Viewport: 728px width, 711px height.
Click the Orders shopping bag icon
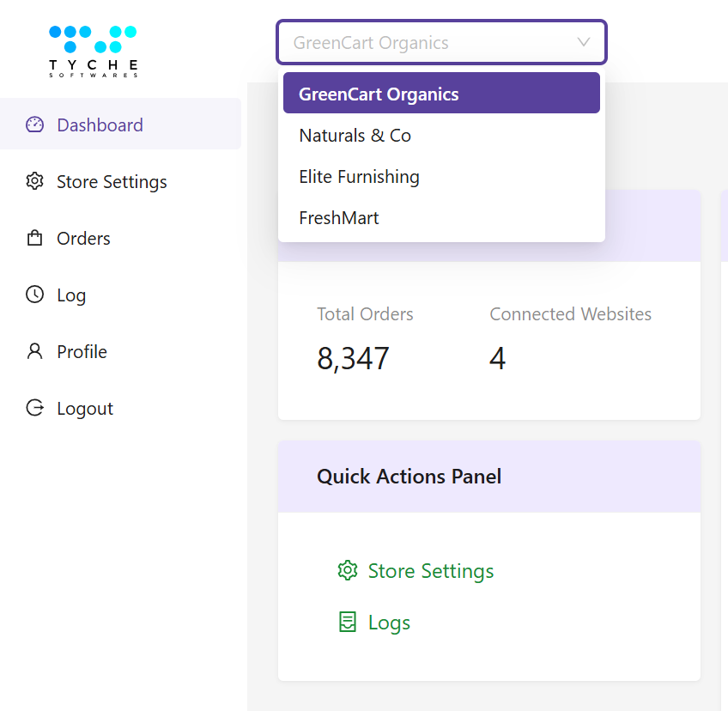[34, 238]
